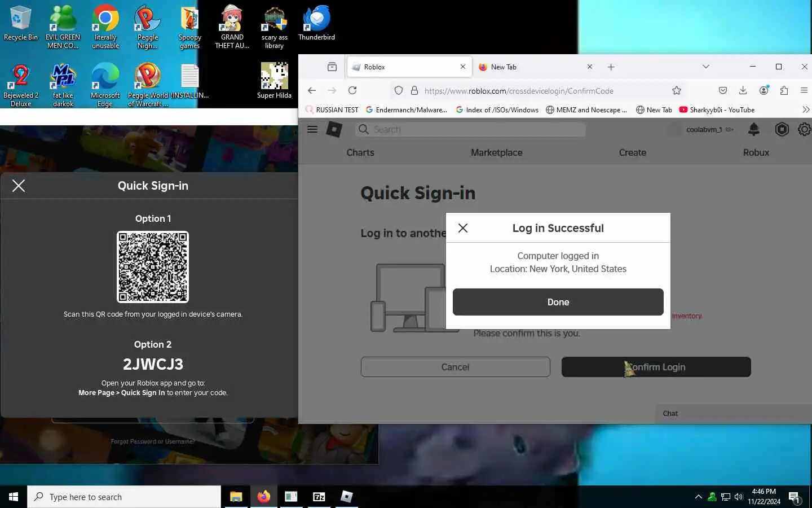Viewport: 812px width, 508px height.
Task: Open the RUSSIAN TEST bookmark
Action: [332, 110]
